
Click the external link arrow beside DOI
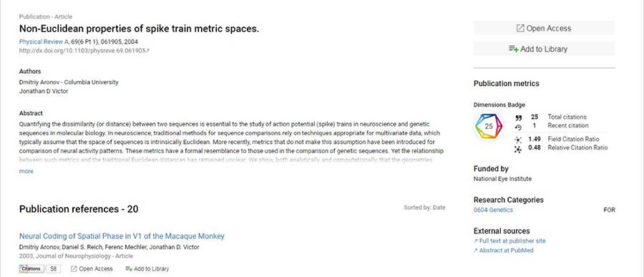148,51
